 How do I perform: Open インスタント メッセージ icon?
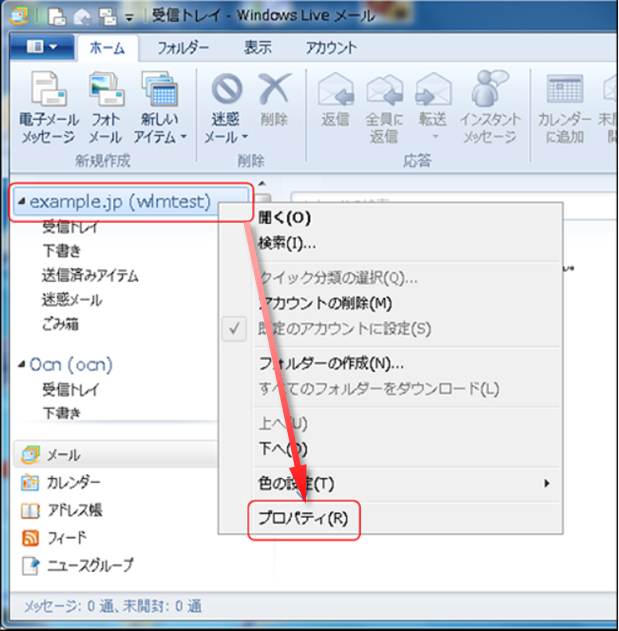point(489,88)
